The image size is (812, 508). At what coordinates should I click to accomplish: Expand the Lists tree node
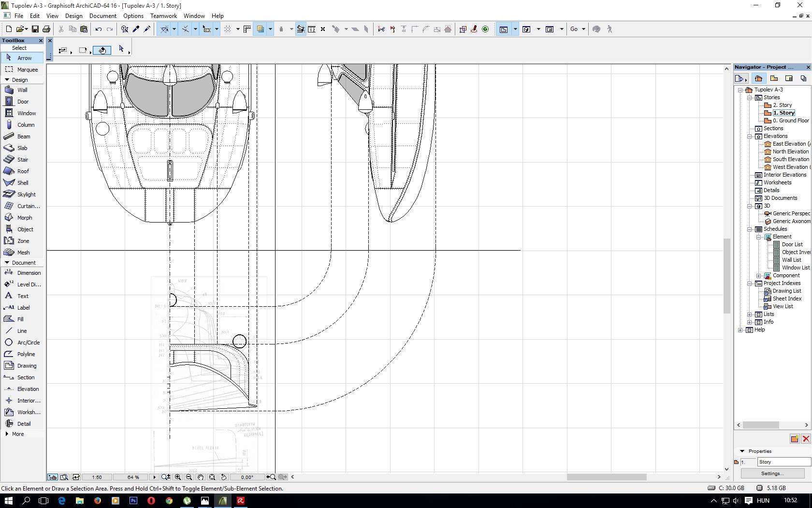tap(750, 314)
